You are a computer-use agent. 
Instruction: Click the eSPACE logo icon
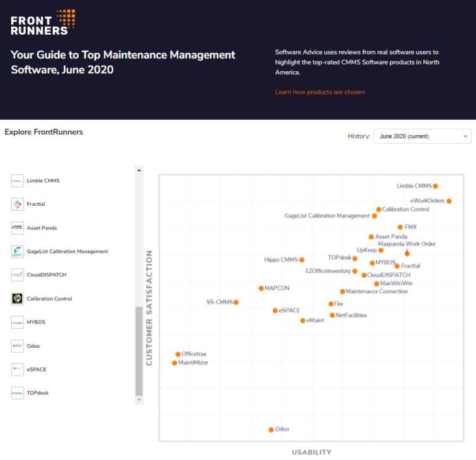tap(17, 369)
